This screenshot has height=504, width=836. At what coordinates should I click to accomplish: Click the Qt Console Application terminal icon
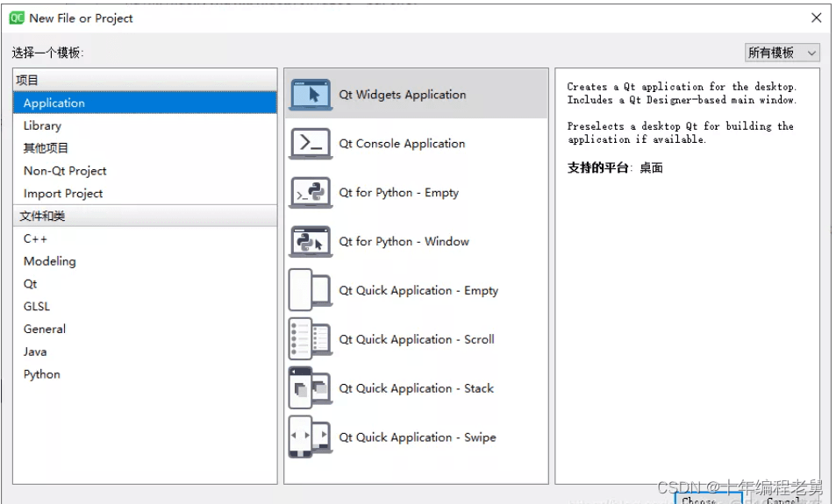(x=311, y=144)
